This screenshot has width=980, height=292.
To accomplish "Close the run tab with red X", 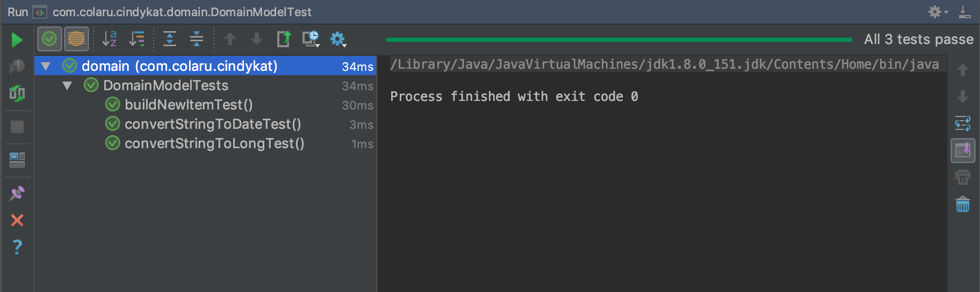I will point(17,220).
